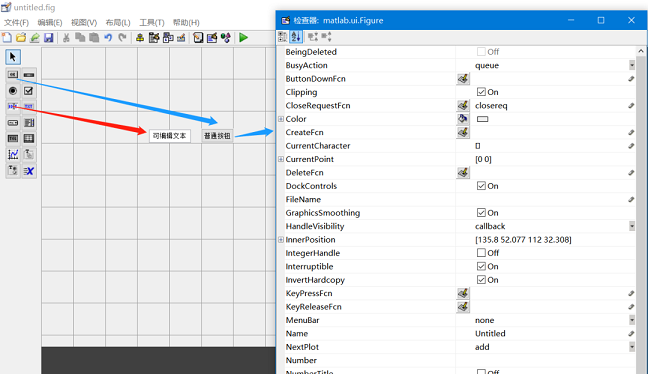Toggle the InvertHardcopy checkbox
648x374 pixels.
pyautogui.click(x=481, y=279)
